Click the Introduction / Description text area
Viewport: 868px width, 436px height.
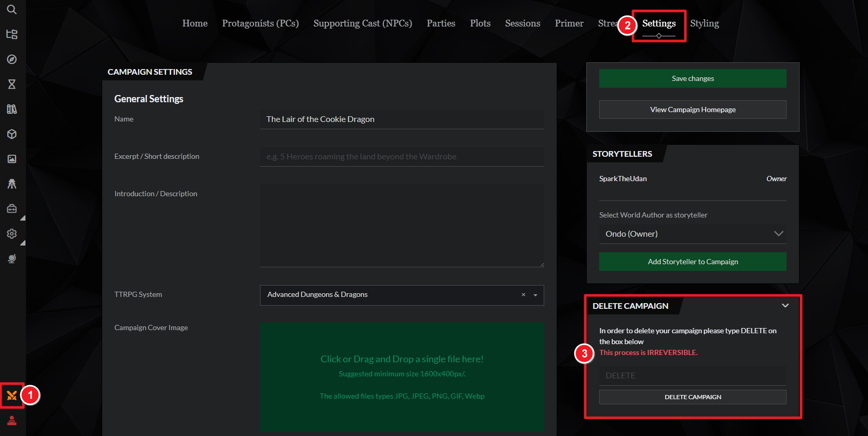coord(402,226)
